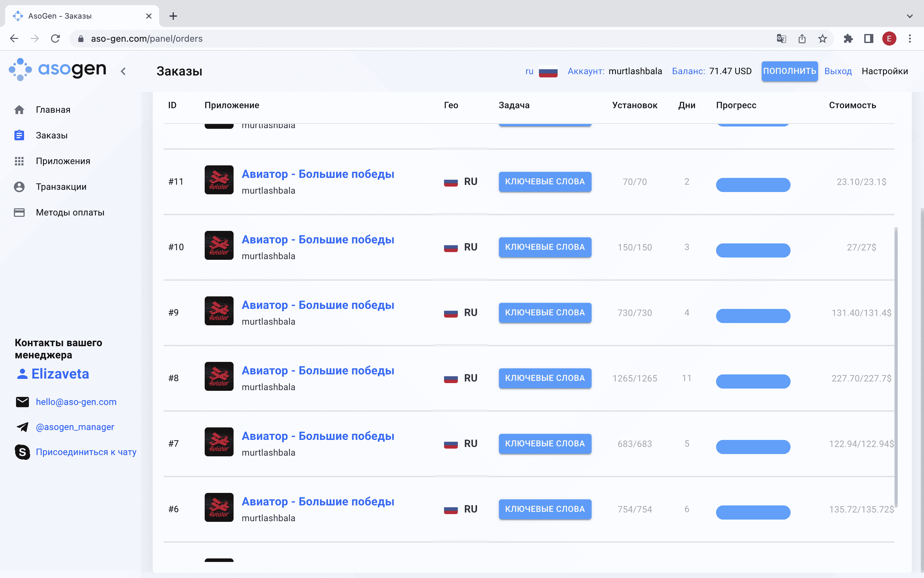Image resolution: width=924 pixels, height=578 pixels.
Task: Click the AsoGen logo
Action: [58, 70]
